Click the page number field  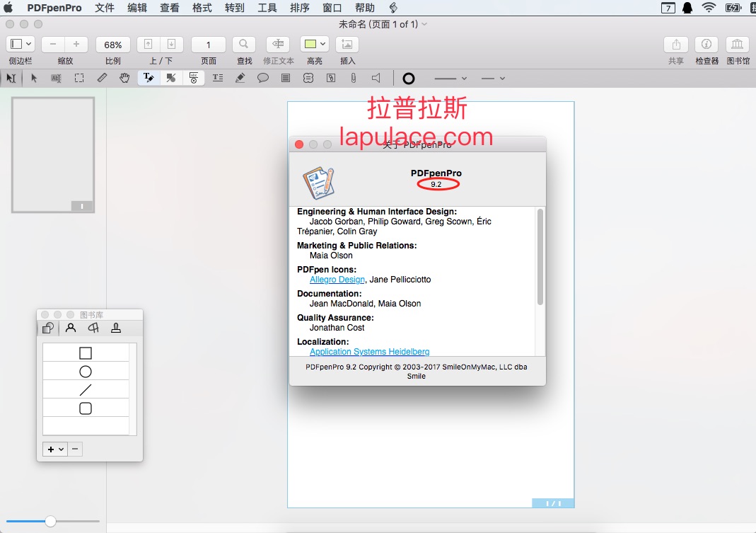(x=209, y=45)
